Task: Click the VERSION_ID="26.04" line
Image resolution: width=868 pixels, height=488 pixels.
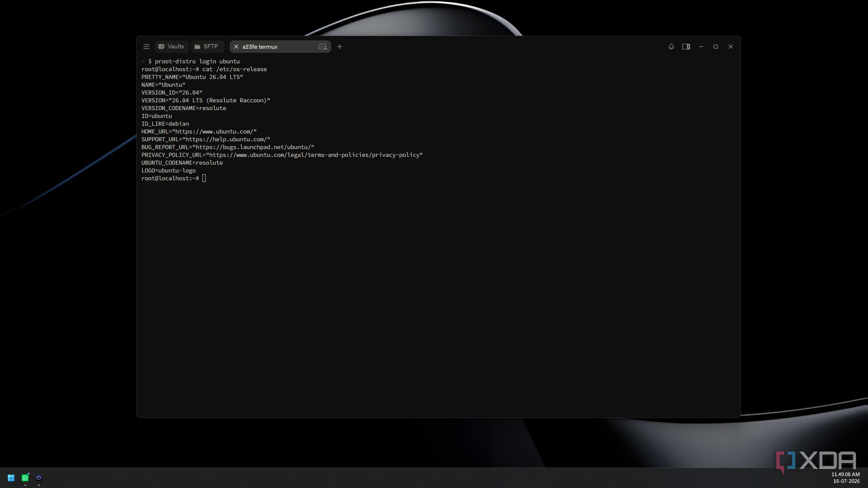Action: 172,93
